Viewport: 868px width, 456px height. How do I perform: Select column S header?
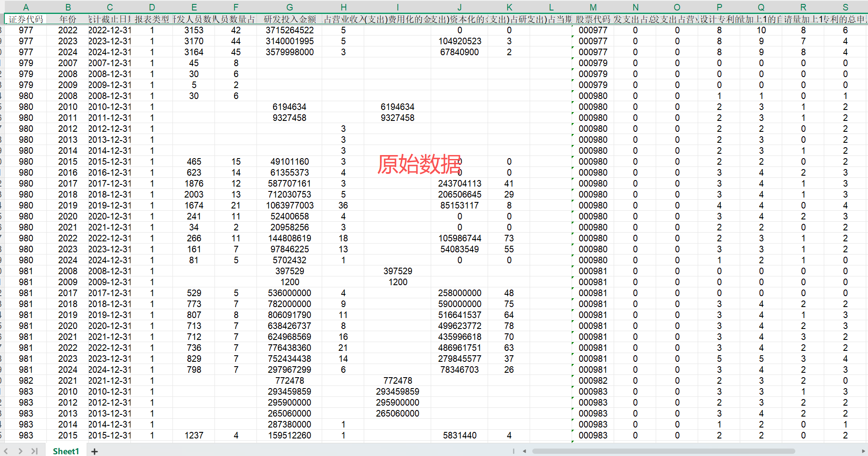click(x=845, y=7)
